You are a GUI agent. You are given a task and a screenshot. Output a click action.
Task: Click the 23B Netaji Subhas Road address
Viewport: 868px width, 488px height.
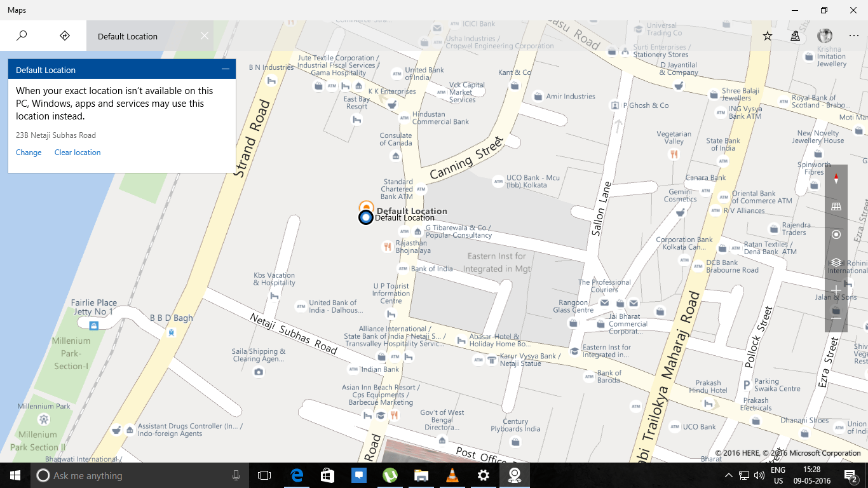56,135
